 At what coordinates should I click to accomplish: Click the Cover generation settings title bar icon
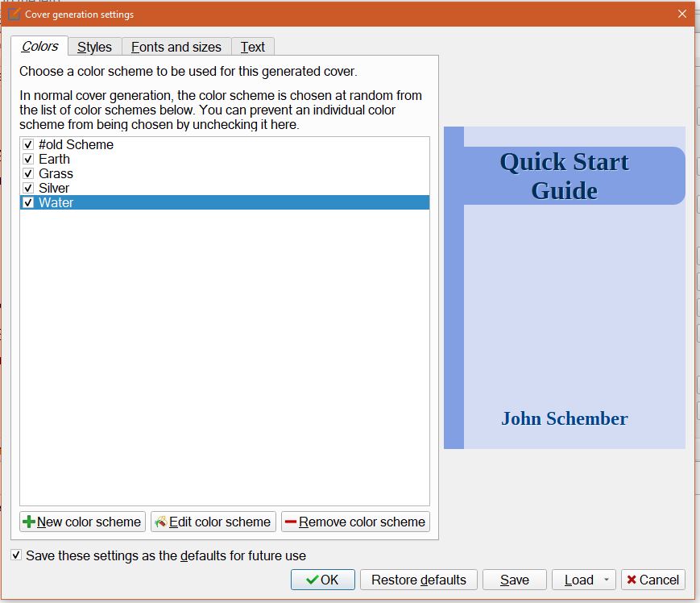[x=14, y=14]
